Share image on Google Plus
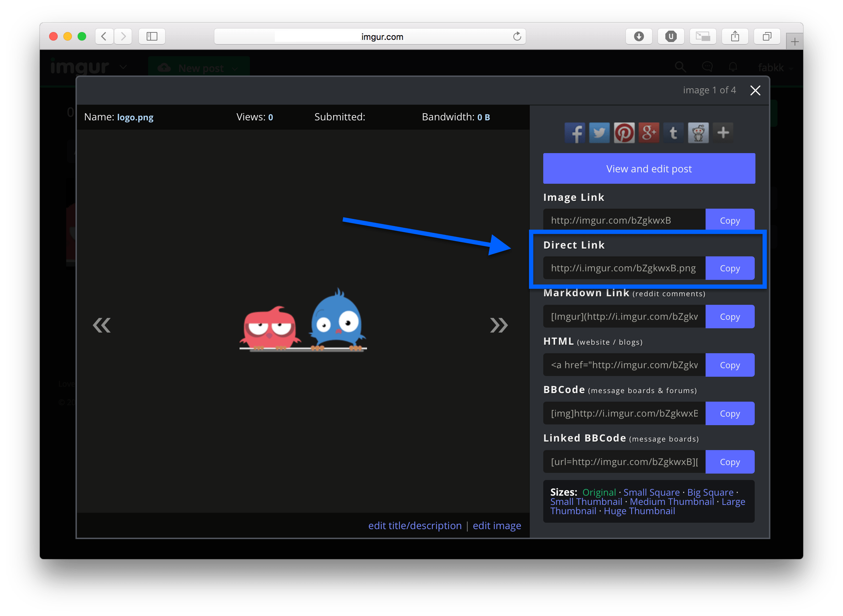The image size is (843, 616). (x=649, y=133)
